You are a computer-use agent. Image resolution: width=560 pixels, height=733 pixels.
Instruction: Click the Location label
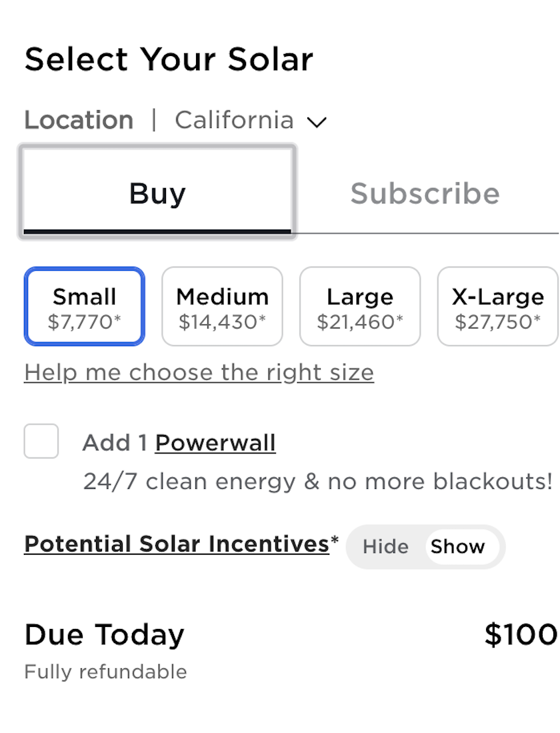[79, 120]
